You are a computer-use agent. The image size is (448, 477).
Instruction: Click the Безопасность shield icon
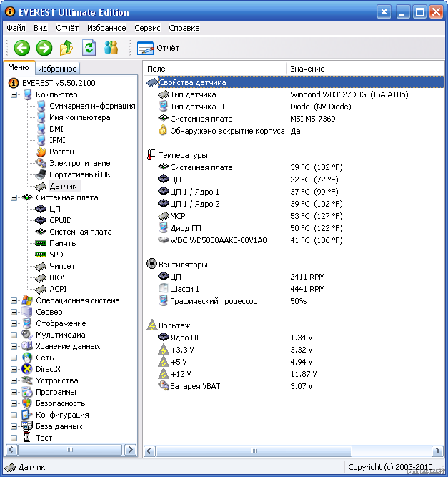click(27, 403)
